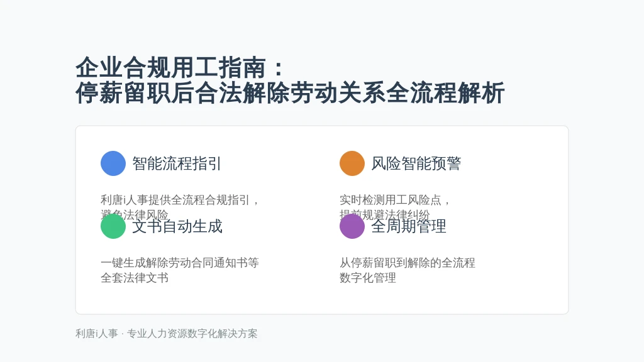Select the 文书自动生成 heading
644x362 pixels.
point(177,226)
